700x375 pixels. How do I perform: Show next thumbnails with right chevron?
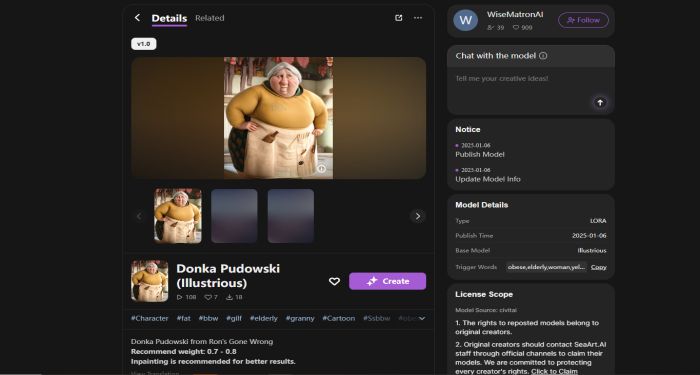click(418, 216)
